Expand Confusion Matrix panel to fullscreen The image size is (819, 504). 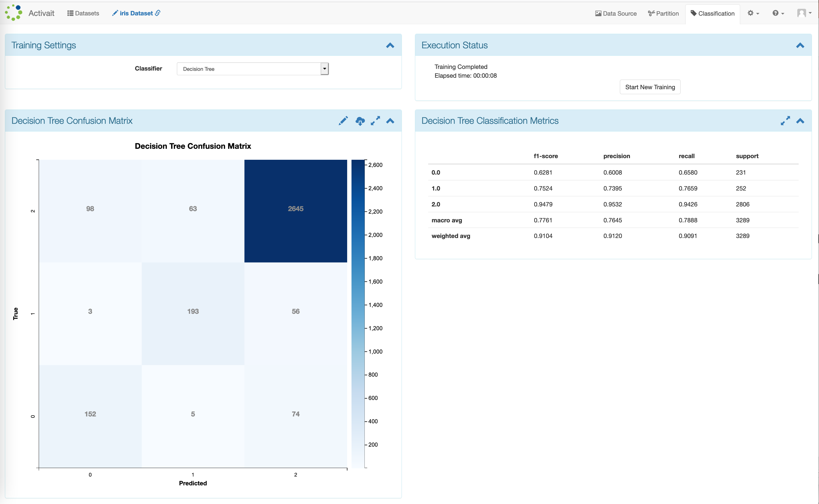[375, 121]
